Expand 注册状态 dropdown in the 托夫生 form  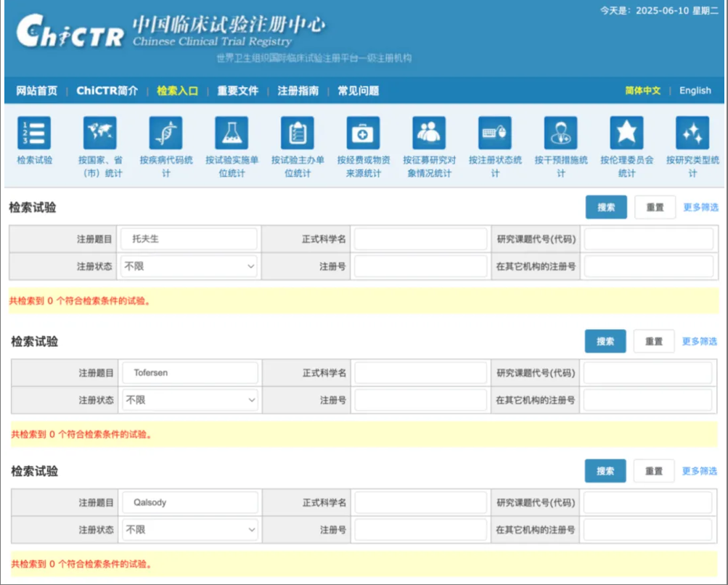point(189,266)
